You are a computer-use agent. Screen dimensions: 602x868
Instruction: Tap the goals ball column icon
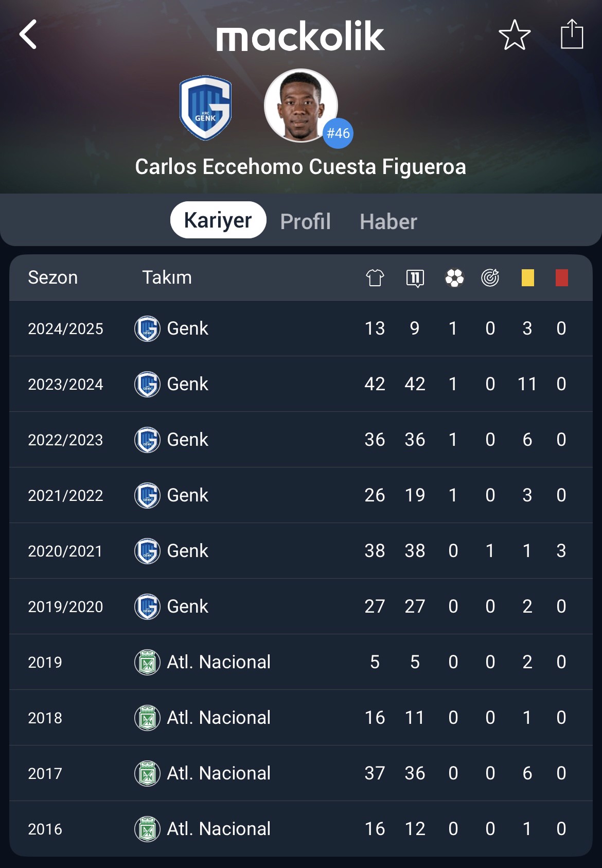454,278
